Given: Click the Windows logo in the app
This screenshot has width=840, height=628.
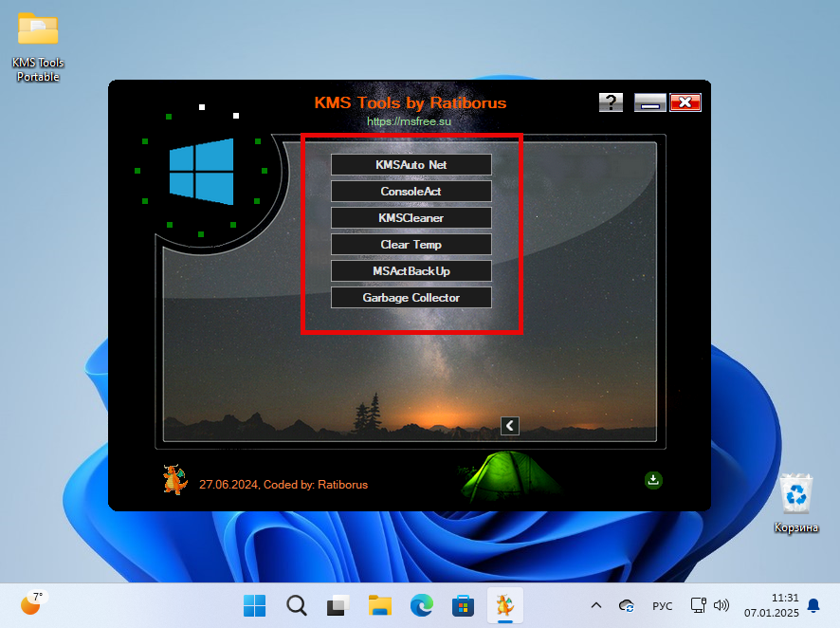Looking at the screenshot, I should 201,172.
